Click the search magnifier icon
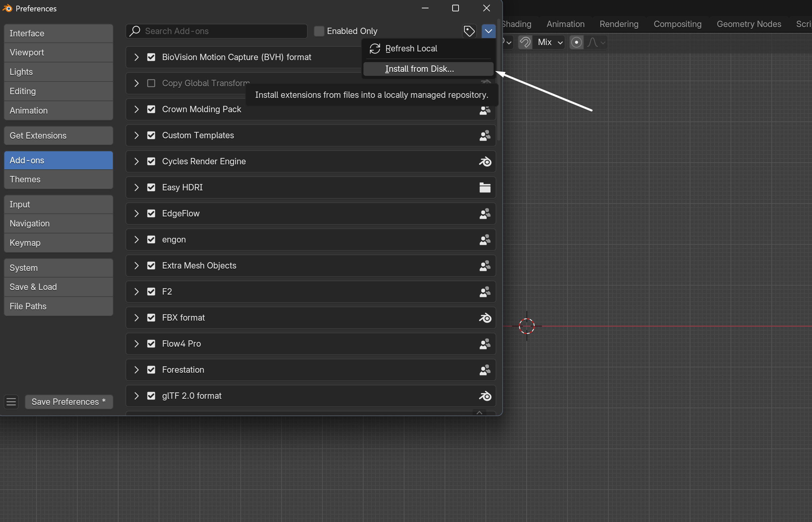812x522 pixels. pyautogui.click(x=135, y=31)
